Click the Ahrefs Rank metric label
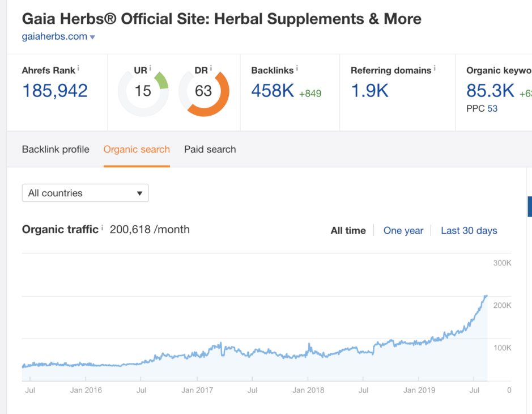532x414 pixels. point(49,70)
